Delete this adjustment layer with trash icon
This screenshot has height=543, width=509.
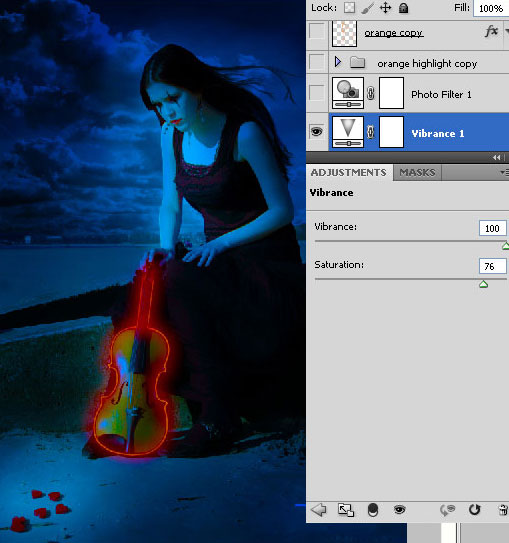tap(503, 510)
